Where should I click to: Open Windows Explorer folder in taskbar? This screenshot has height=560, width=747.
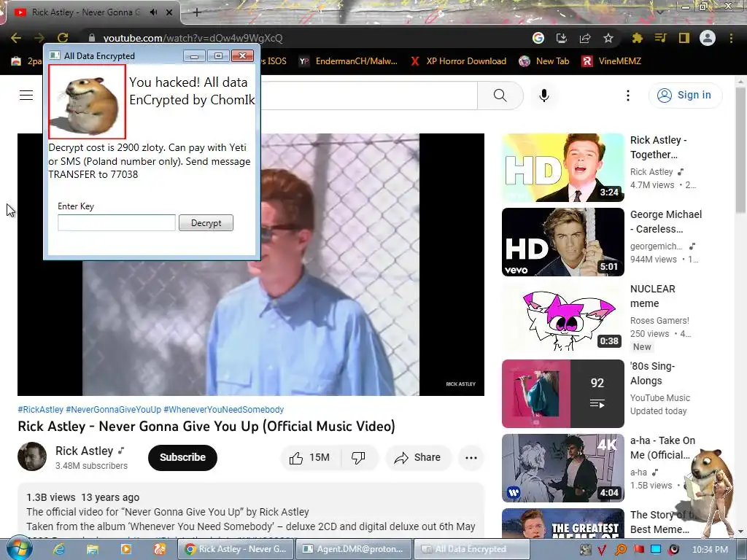pyautogui.click(x=92, y=549)
